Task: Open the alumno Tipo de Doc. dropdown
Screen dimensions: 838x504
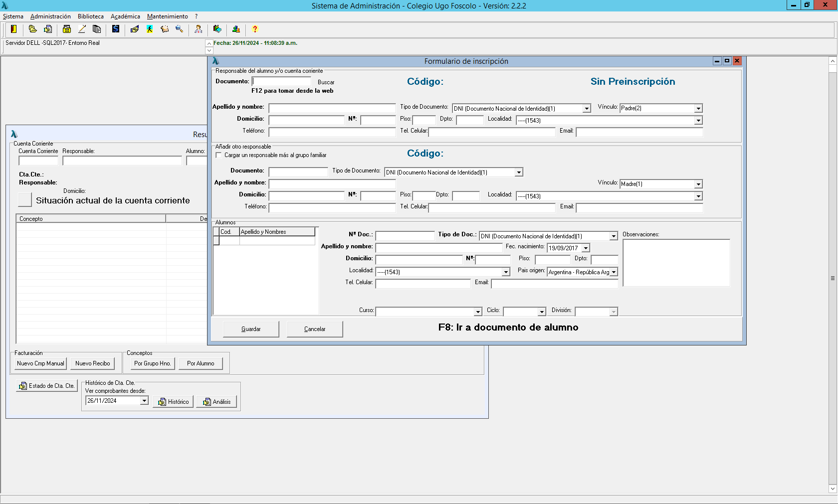Action: tap(614, 236)
